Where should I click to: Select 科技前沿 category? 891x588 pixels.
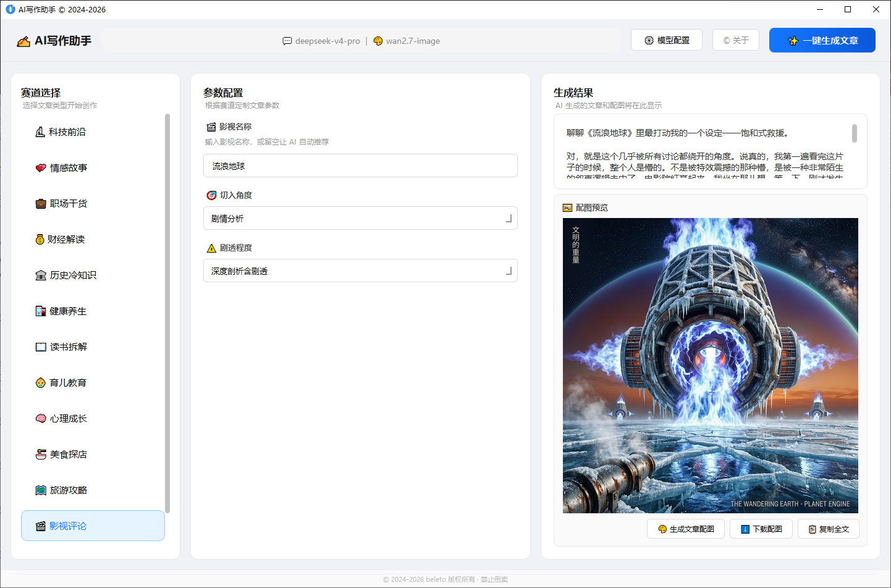[93, 132]
